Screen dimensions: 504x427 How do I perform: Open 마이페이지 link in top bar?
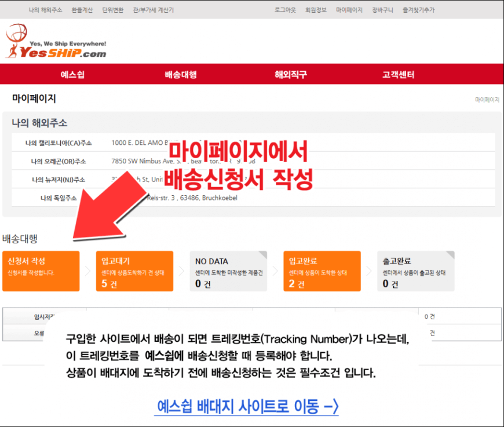[349, 10]
